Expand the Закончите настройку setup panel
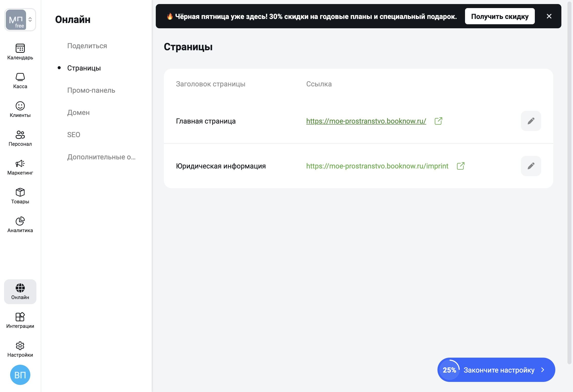Viewport: 573px width, 392px height. [496, 370]
